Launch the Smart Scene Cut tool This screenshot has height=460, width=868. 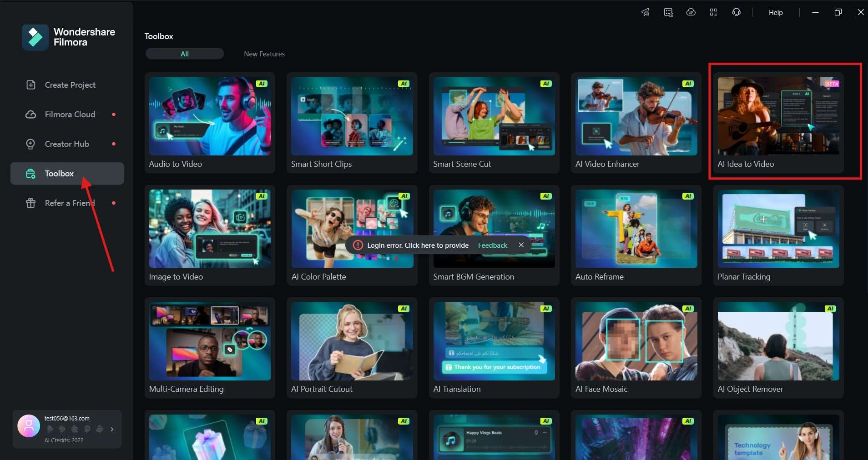pos(494,123)
